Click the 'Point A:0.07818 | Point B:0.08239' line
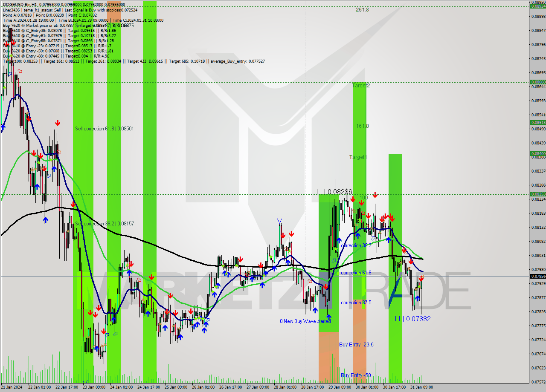 pyautogui.click(x=50, y=15)
